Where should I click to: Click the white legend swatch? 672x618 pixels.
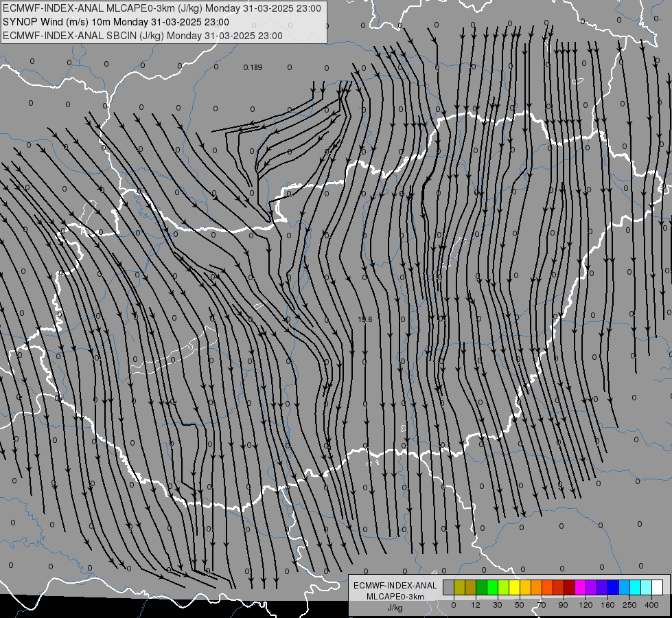click(657, 587)
